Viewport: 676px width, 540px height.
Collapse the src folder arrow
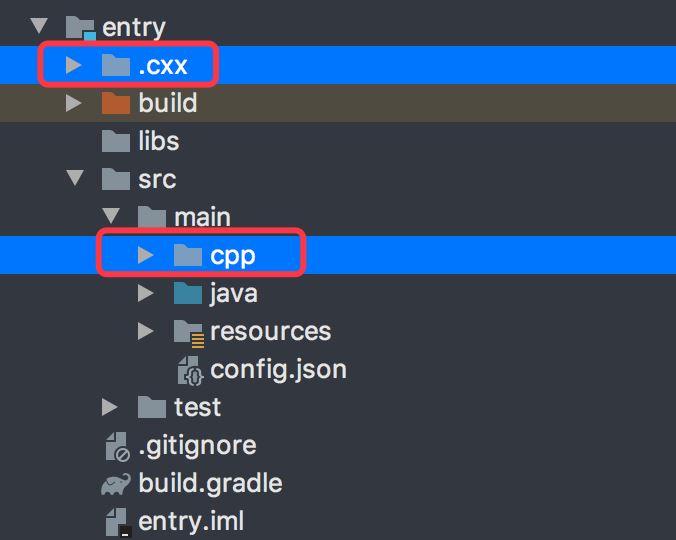(73, 179)
